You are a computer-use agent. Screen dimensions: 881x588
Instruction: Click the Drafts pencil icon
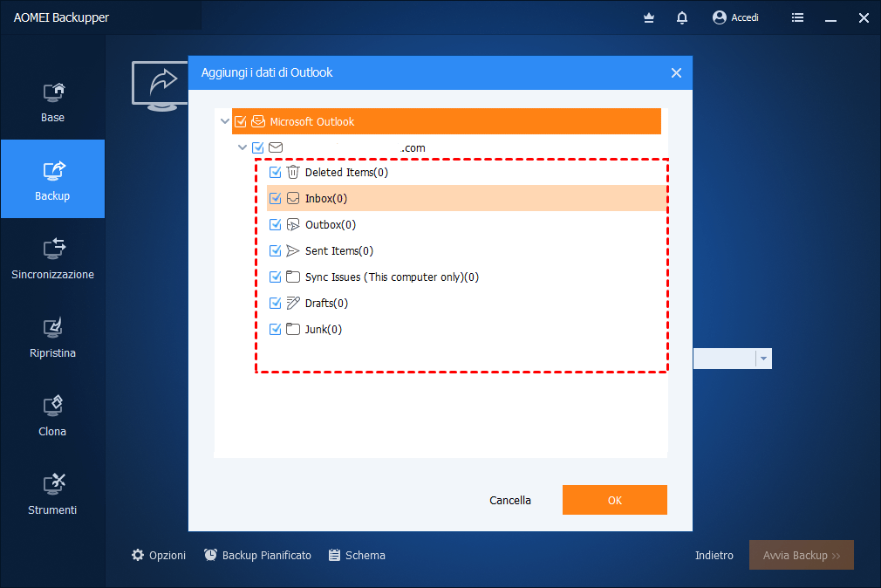[293, 303]
